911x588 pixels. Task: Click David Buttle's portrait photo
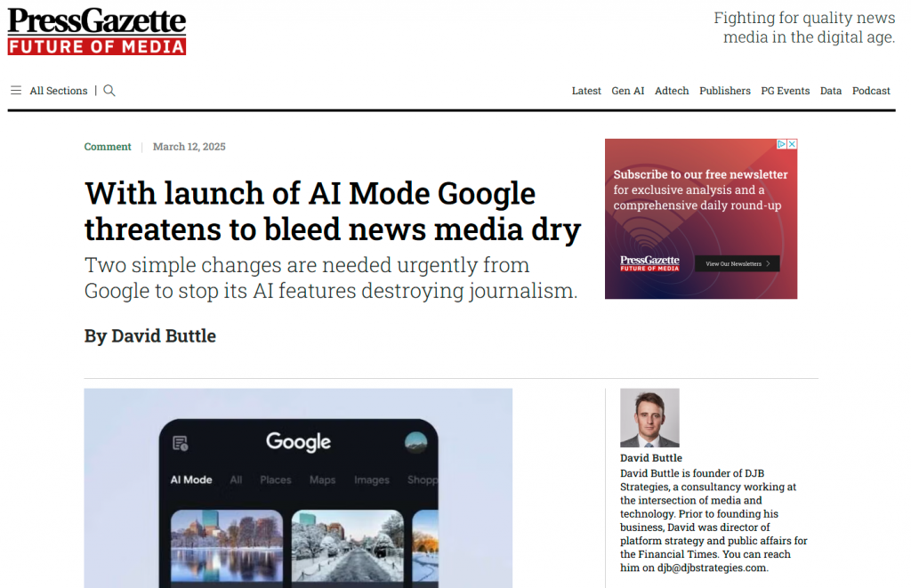pyautogui.click(x=649, y=418)
